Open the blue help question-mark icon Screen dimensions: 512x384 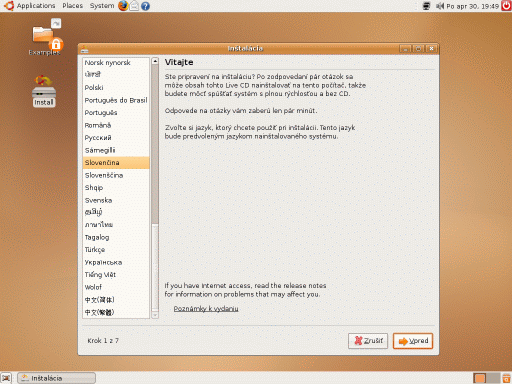click(x=145, y=6)
